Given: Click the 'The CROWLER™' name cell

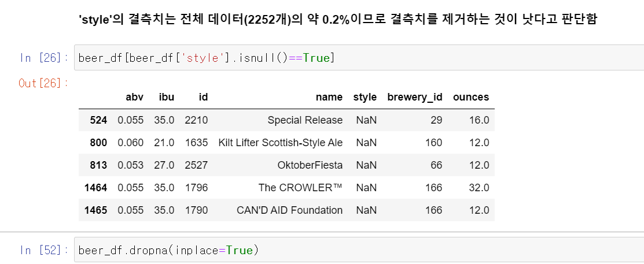Looking at the screenshot, I should pyautogui.click(x=301, y=188).
